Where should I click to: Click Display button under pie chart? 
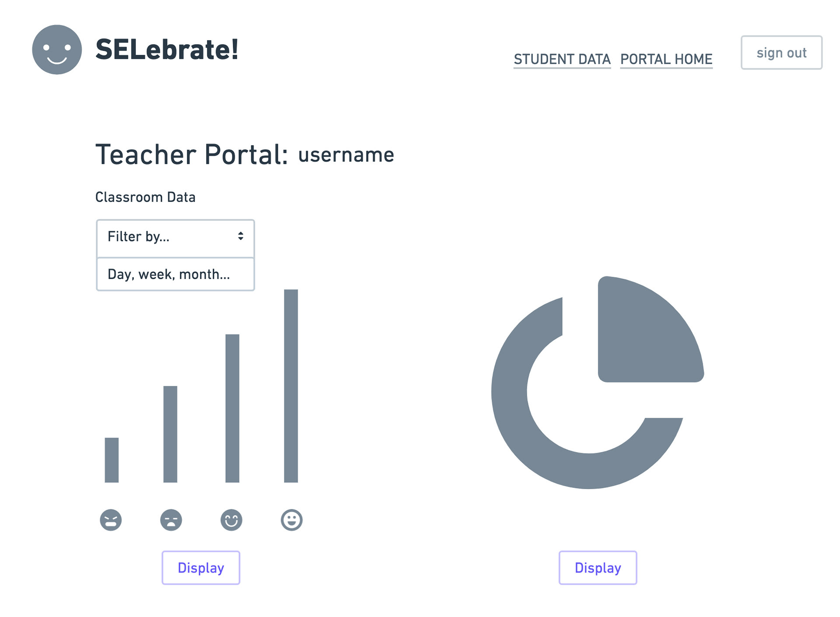point(598,568)
